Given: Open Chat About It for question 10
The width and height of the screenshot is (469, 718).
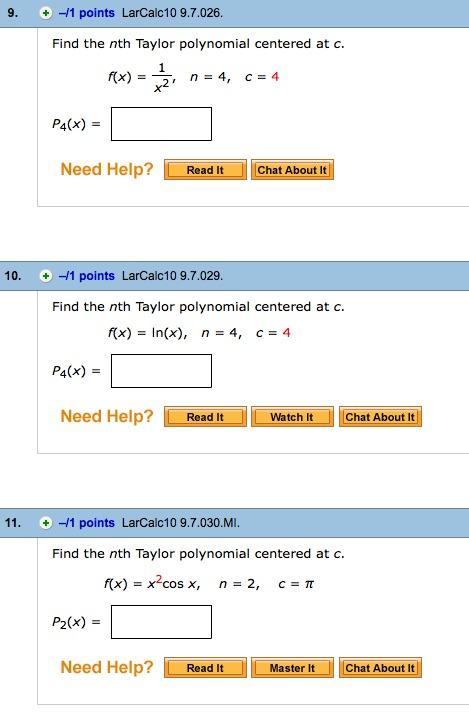Looking at the screenshot, I should 380,417.
